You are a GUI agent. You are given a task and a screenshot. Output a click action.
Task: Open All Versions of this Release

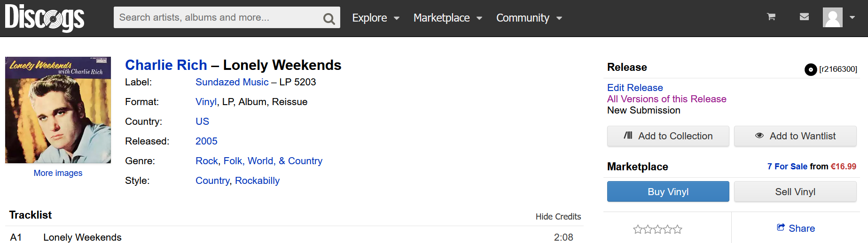666,99
